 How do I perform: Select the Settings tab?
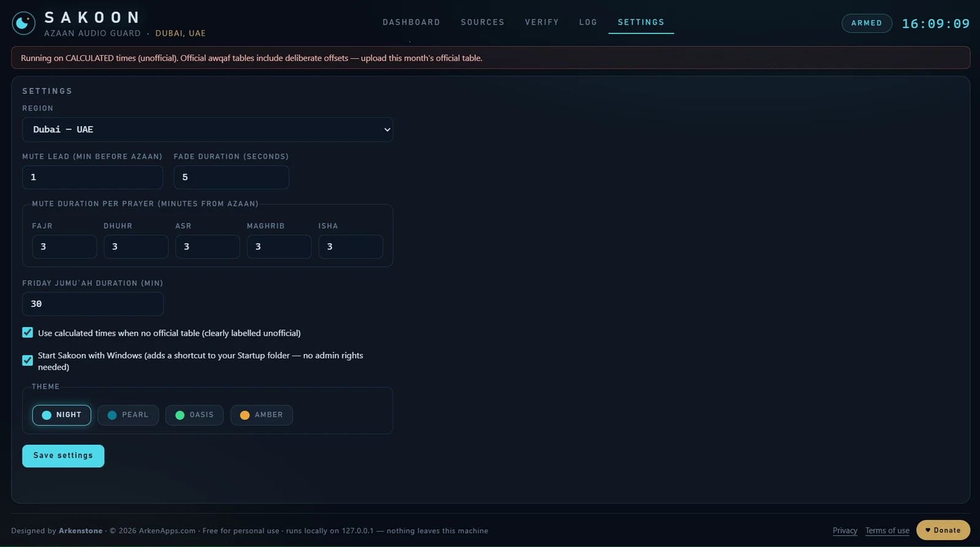(641, 22)
